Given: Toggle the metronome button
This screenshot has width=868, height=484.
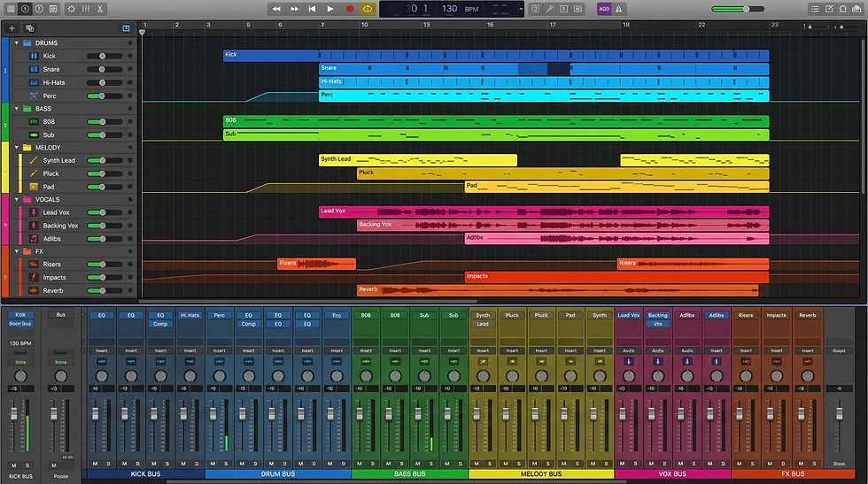Looking at the screenshot, I should [x=619, y=9].
